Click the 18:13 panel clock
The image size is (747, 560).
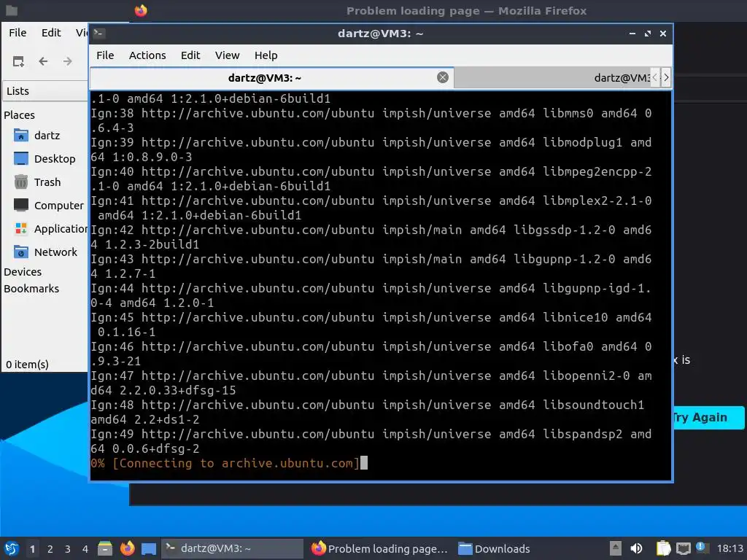(729, 548)
